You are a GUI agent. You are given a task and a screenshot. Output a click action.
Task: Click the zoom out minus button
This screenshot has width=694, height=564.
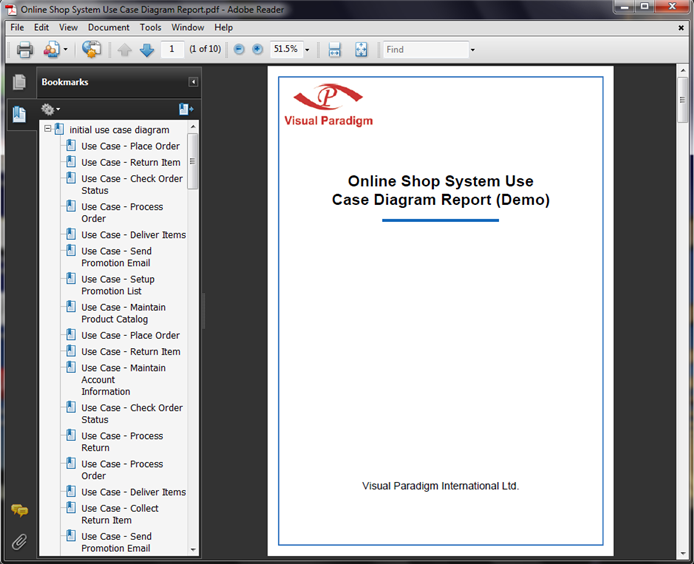pos(239,49)
